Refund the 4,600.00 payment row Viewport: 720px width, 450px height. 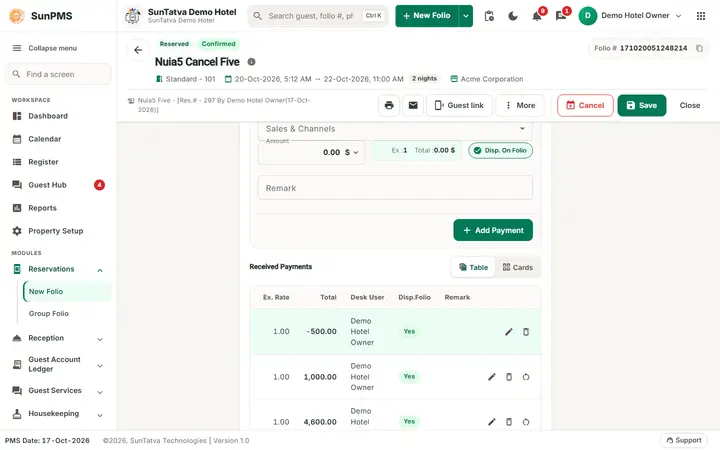coord(526,422)
